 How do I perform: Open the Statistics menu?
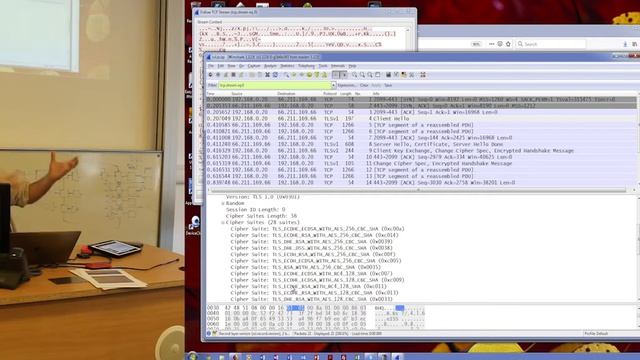click(287, 66)
